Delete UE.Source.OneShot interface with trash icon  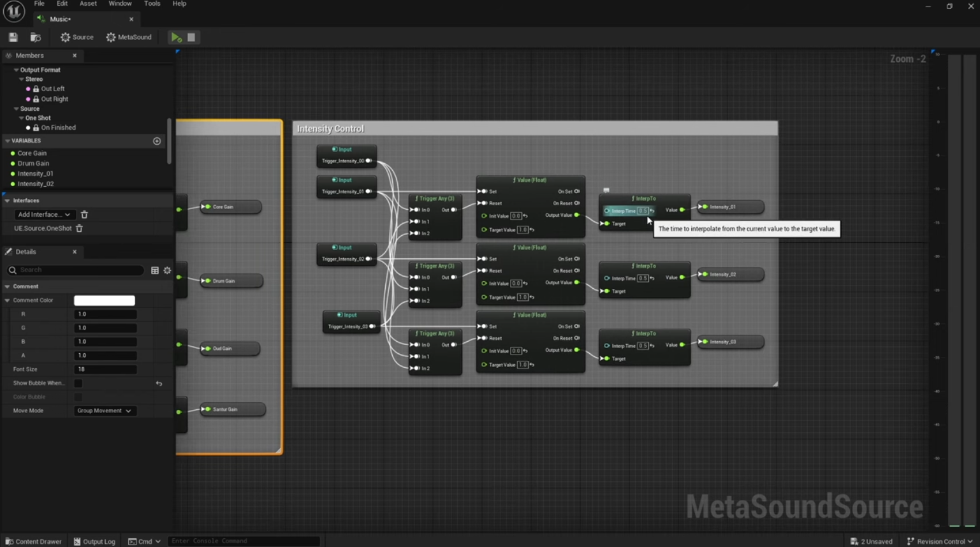click(80, 228)
